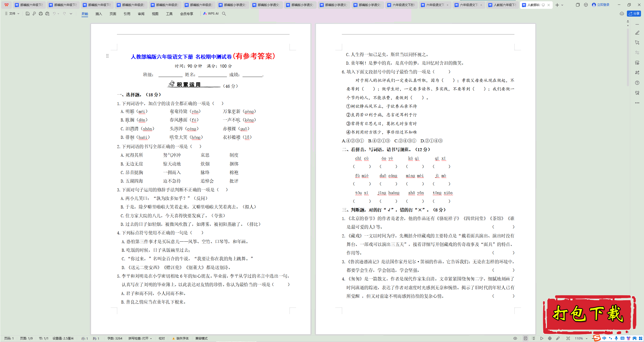Open the 工具 ribbon tab
The width and height of the screenshot is (644, 342).
click(169, 14)
